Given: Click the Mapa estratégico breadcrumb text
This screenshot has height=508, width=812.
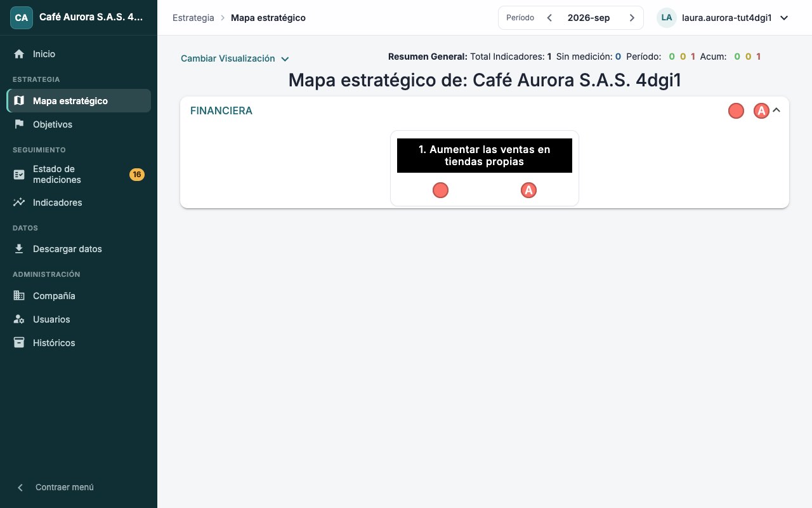Looking at the screenshot, I should pos(268,18).
